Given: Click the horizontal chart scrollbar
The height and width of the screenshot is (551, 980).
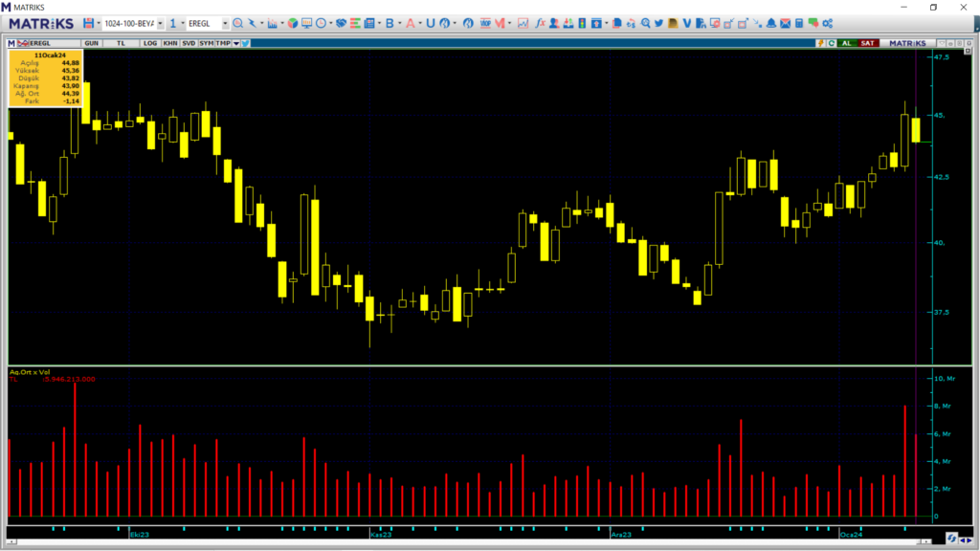Looking at the screenshot, I should pyautogui.click(x=479, y=539).
